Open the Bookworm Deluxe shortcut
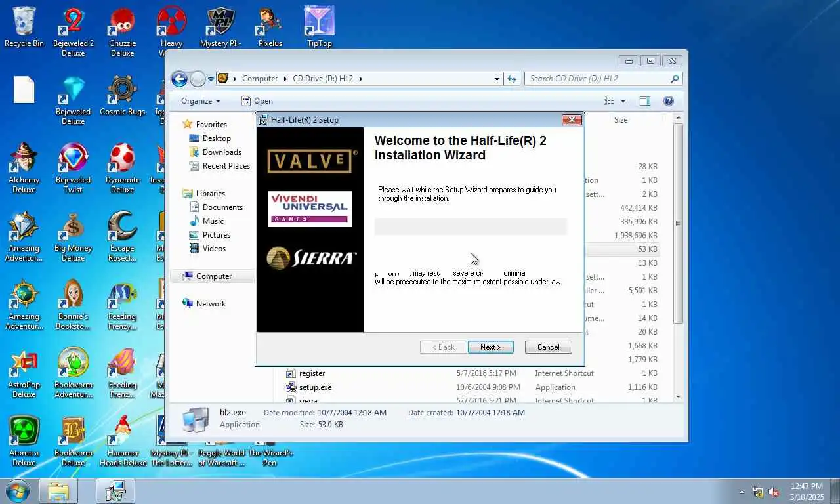The image size is (840, 504). click(73, 441)
